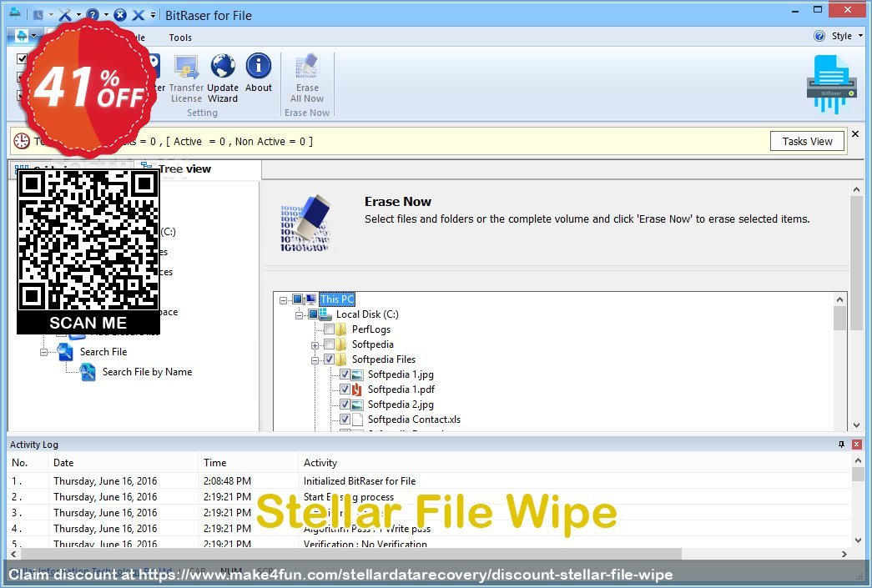
Task: Toggle the This PC checkbox
Action: click(x=298, y=299)
